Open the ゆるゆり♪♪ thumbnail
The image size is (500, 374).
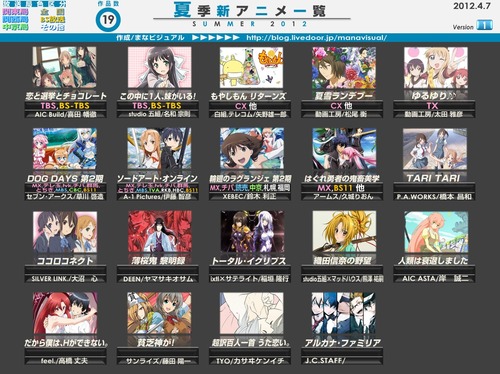(x=436, y=67)
